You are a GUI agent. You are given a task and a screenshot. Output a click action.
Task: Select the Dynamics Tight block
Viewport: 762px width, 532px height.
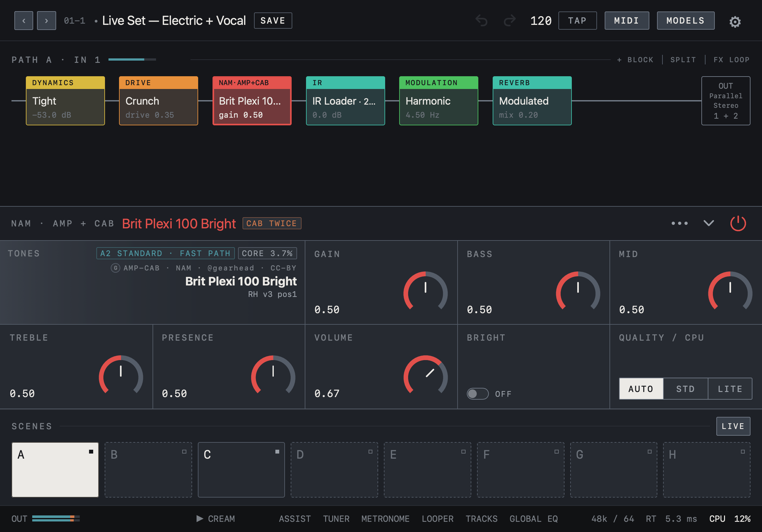pos(65,100)
